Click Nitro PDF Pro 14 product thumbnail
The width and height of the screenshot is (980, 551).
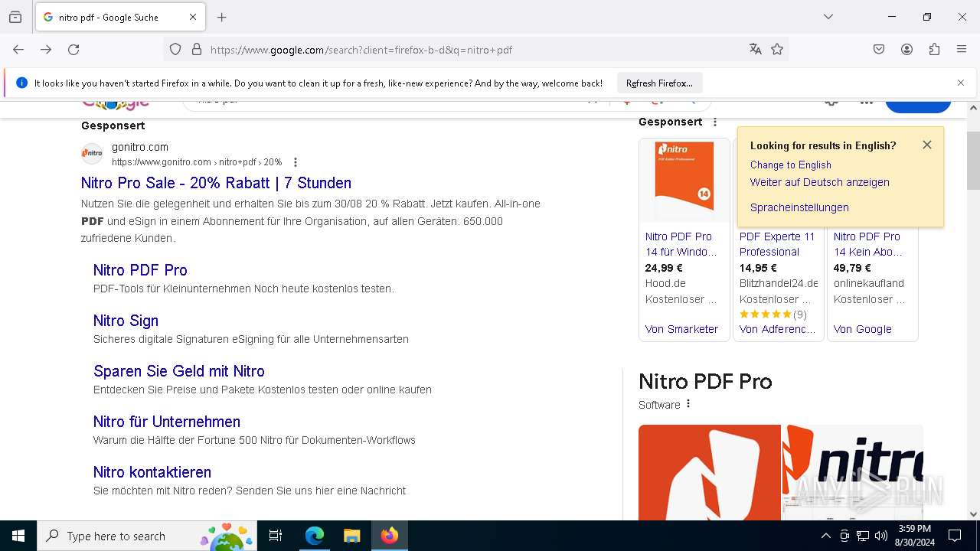684,181
